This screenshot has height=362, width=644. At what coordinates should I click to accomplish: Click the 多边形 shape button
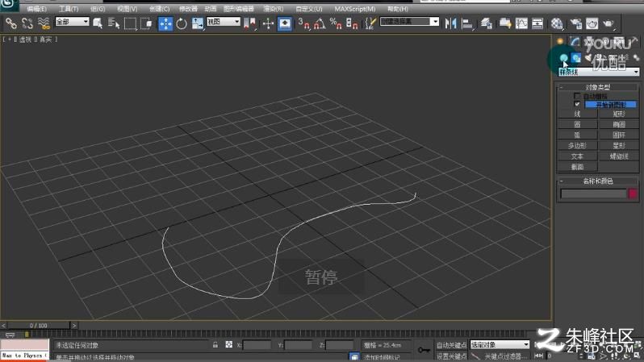[578, 146]
